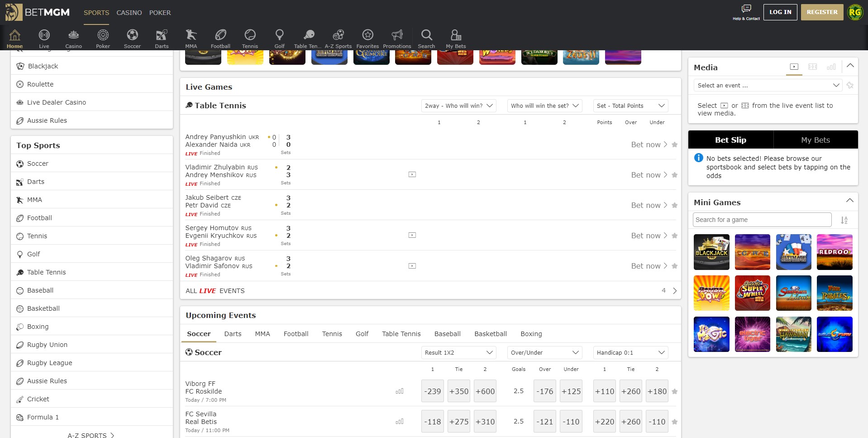Open Promotions megaphone icon

397,38
